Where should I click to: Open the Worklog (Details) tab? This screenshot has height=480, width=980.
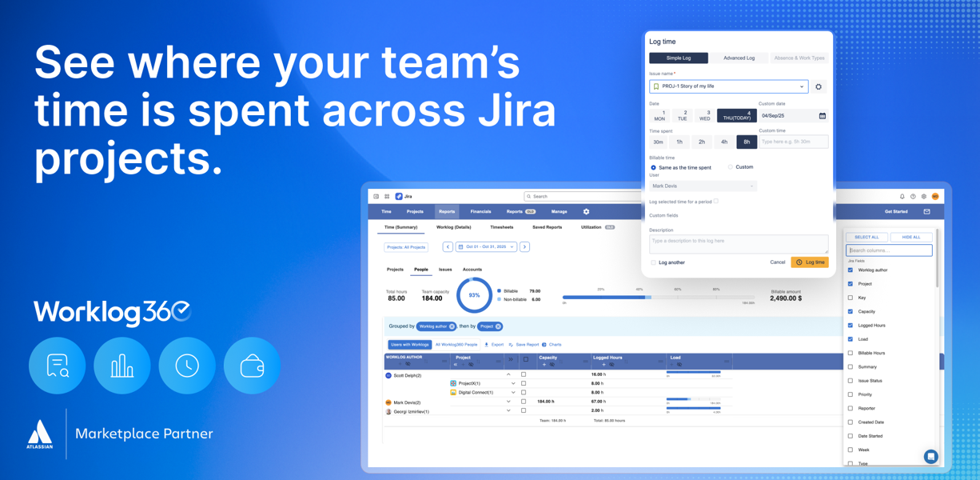(x=453, y=227)
